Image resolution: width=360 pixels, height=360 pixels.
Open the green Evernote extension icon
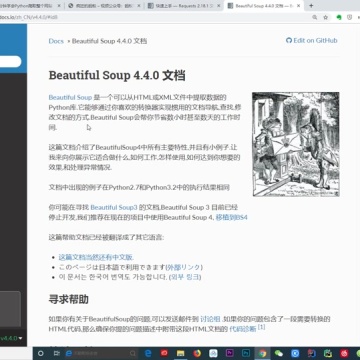[339, 17]
